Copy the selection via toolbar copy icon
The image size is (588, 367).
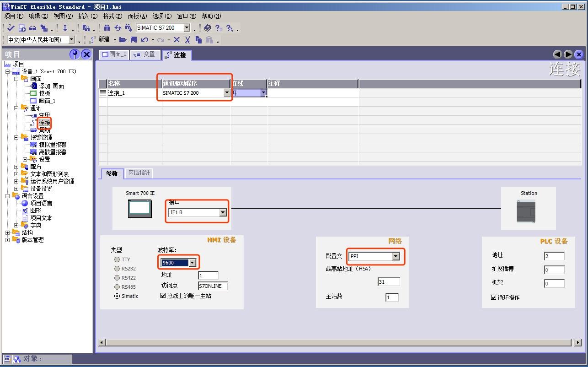[198, 40]
